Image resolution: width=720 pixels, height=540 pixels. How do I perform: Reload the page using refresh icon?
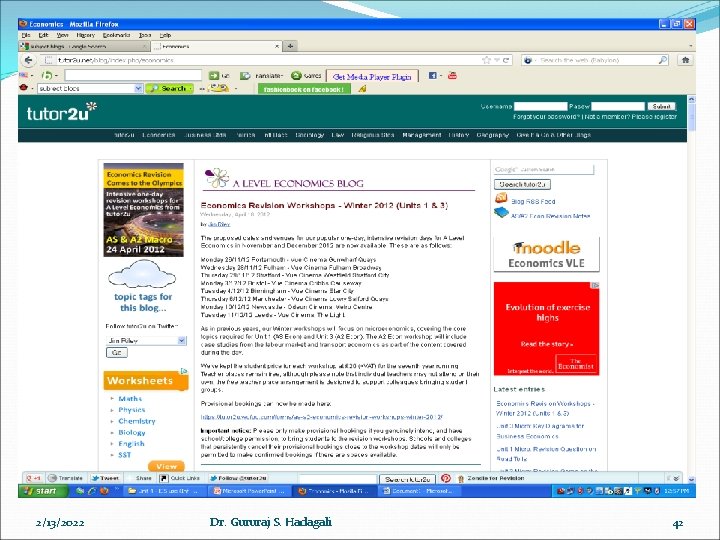coord(506,60)
